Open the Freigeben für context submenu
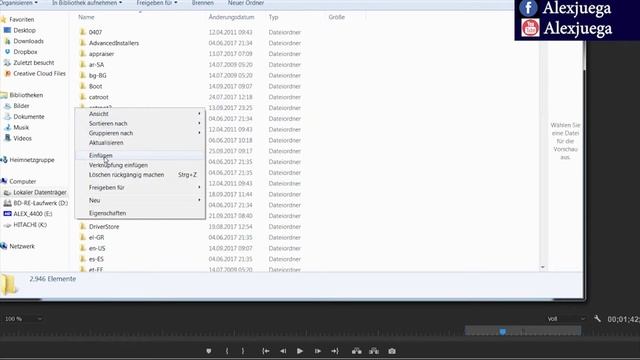Image resolution: width=640 pixels, height=360 pixels. [x=140, y=188]
